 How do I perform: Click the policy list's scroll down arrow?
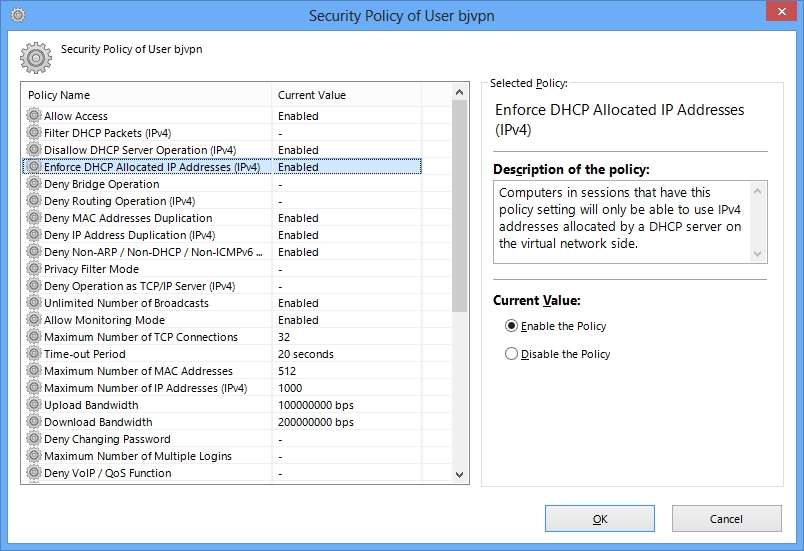[459, 475]
